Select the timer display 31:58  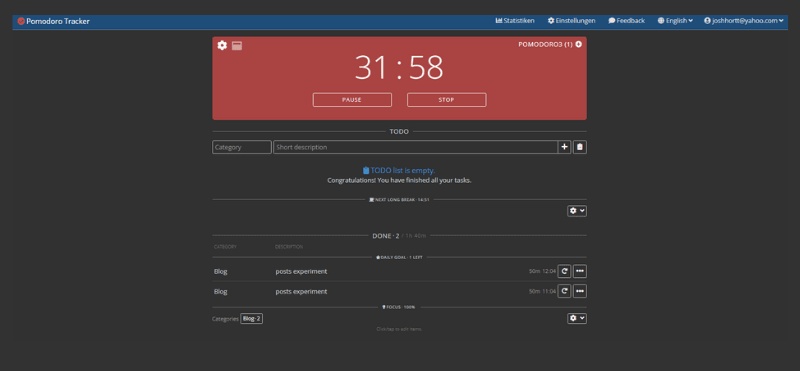click(x=399, y=67)
